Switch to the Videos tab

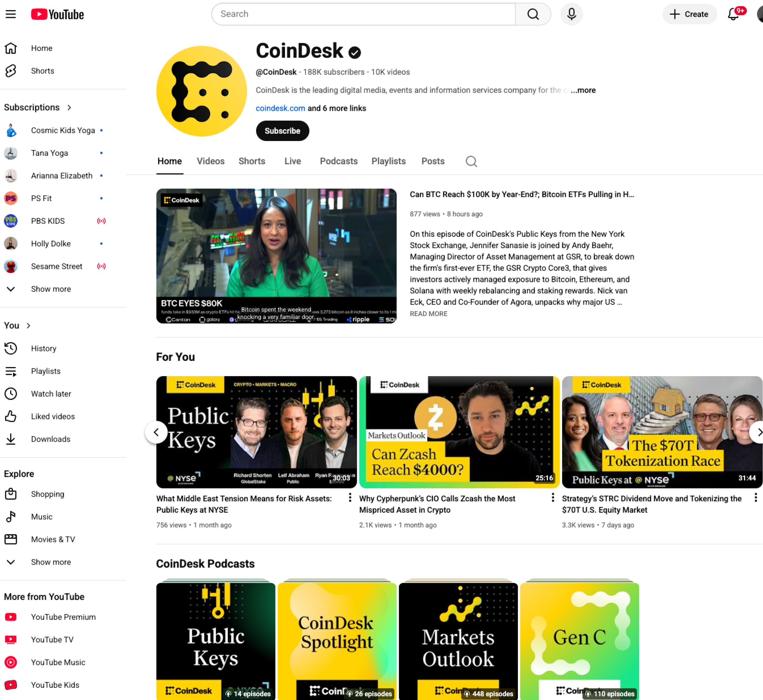pos(210,161)
